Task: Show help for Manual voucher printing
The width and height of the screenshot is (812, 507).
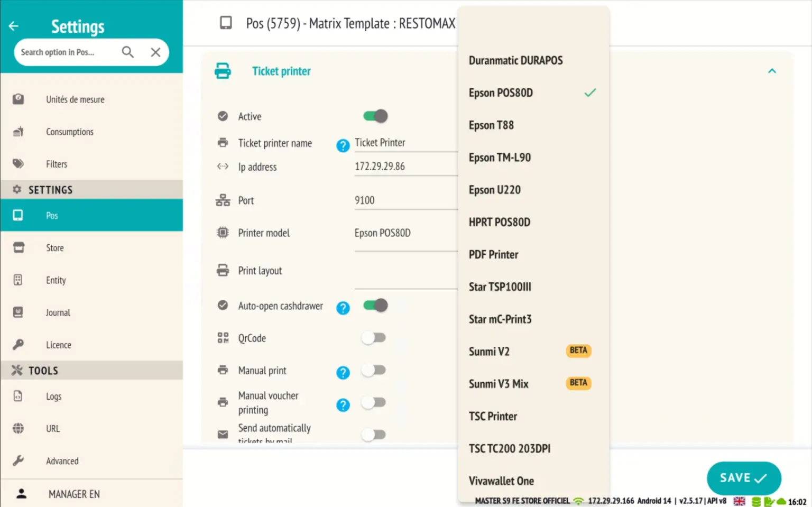Action: [343, 405]
